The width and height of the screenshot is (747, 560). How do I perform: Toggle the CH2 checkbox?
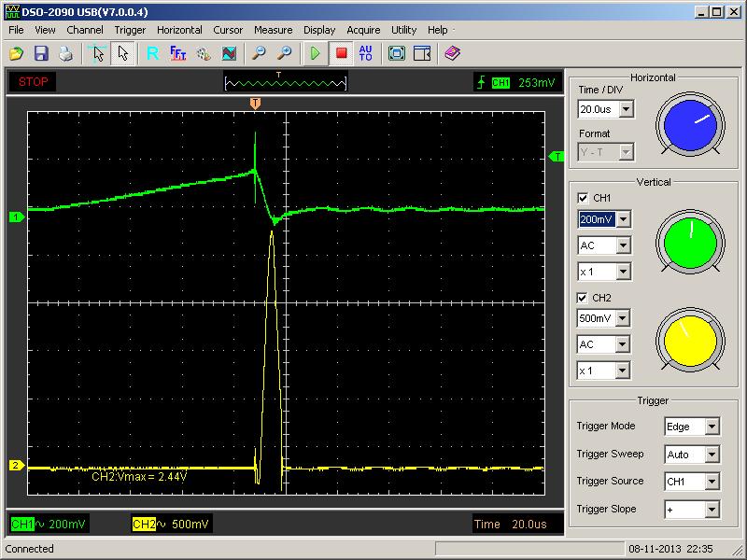point(582,298)
